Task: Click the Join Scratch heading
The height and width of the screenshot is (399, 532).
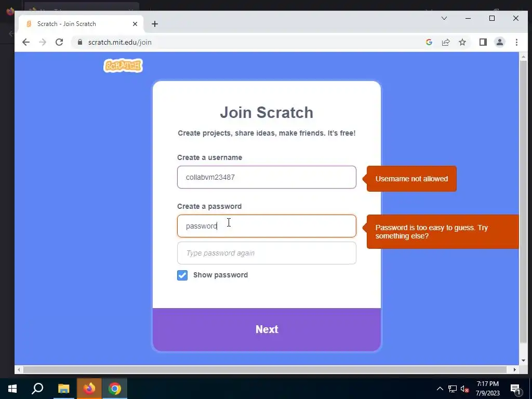Action: 267,113
